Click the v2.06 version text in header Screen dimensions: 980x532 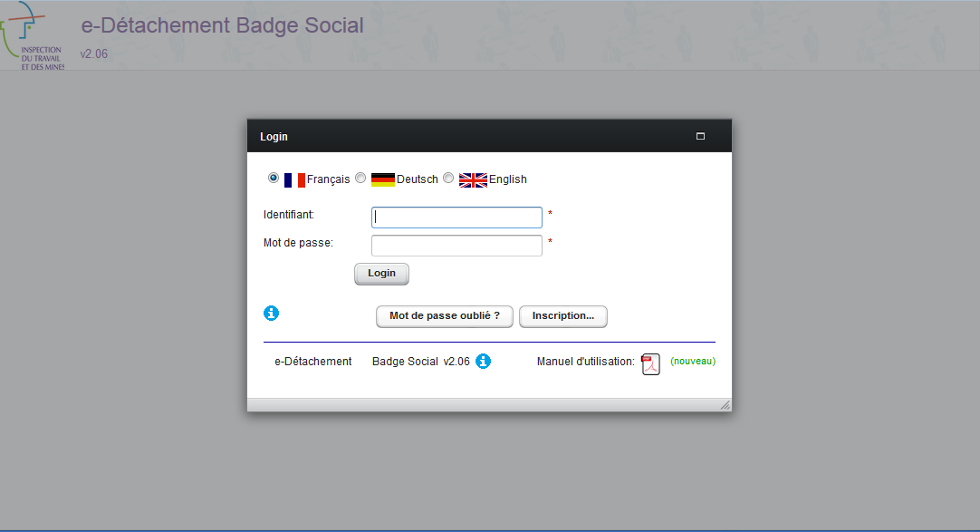coord(94,53)
